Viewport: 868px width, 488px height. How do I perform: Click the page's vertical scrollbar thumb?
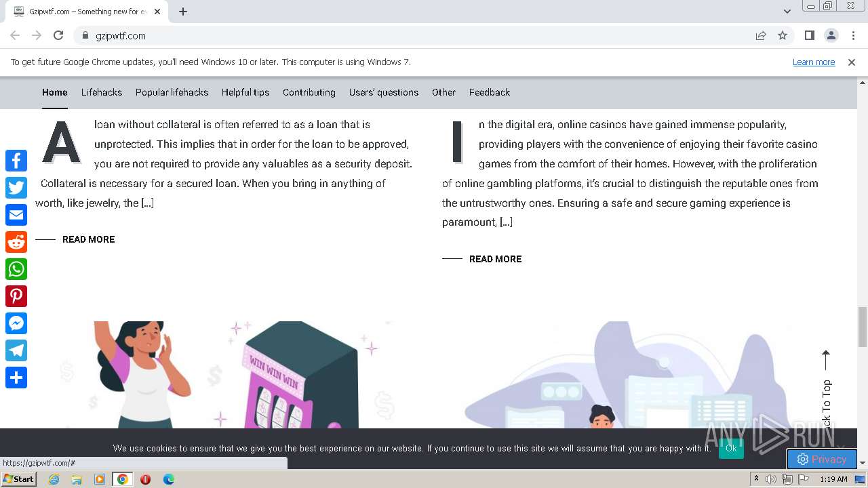pos(863,327)
